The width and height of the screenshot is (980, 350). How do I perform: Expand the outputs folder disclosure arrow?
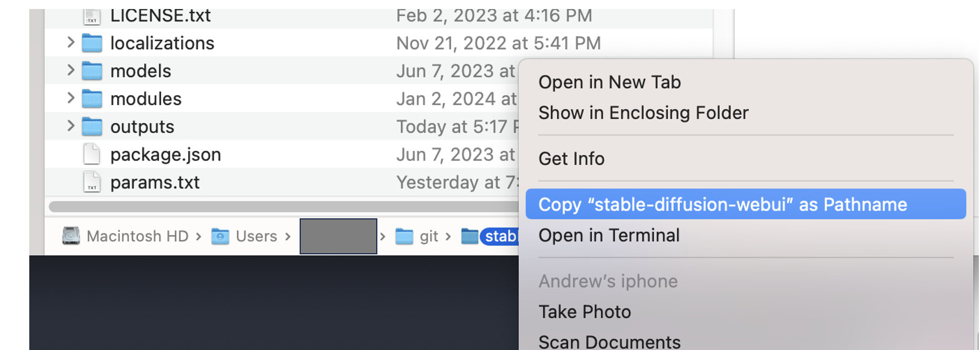coord(70,126)
